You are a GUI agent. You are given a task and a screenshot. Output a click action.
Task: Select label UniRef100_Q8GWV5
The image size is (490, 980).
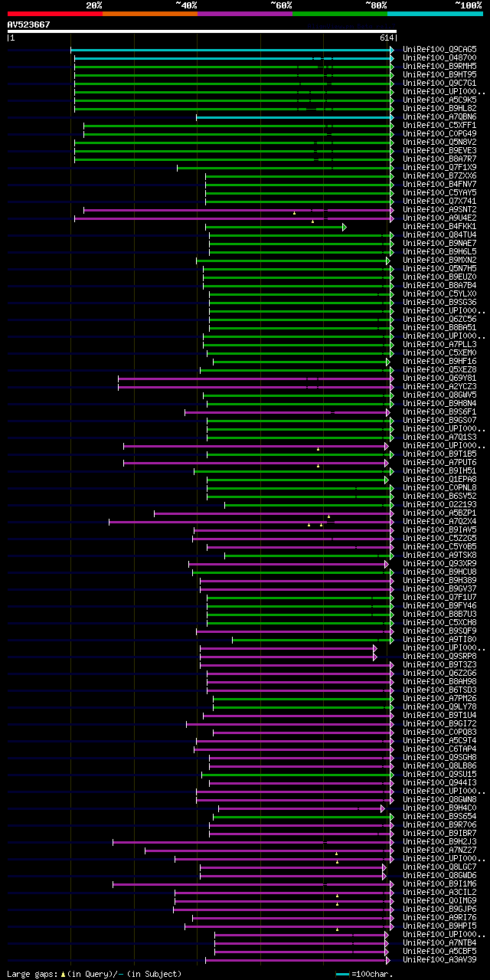click(x=439, y=395)
